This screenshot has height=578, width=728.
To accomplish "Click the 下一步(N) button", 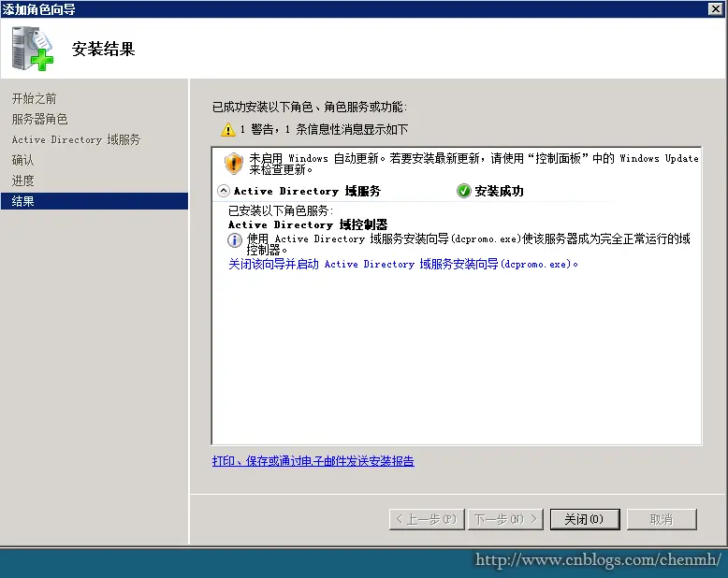I will [505, 519].
